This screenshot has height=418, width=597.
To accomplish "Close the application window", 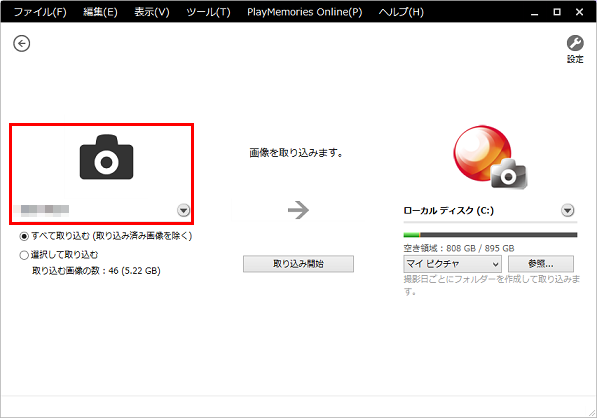I will point(579,12).
